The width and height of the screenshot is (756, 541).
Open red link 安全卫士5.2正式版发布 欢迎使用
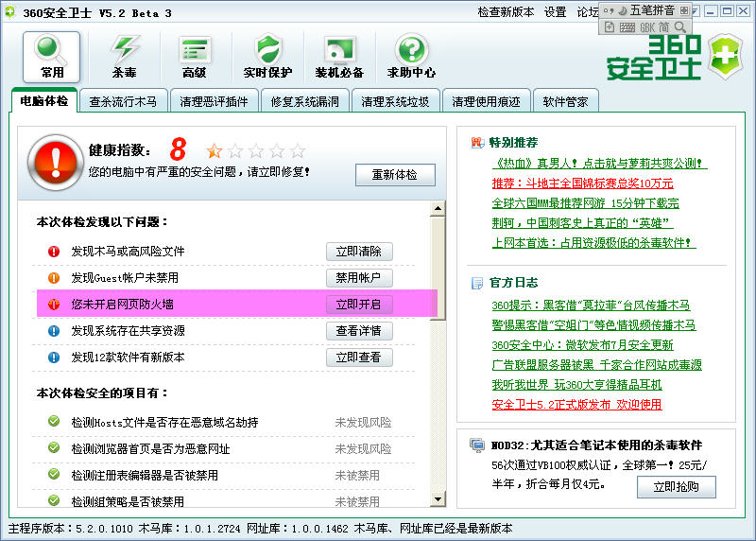tap(577, 405)
